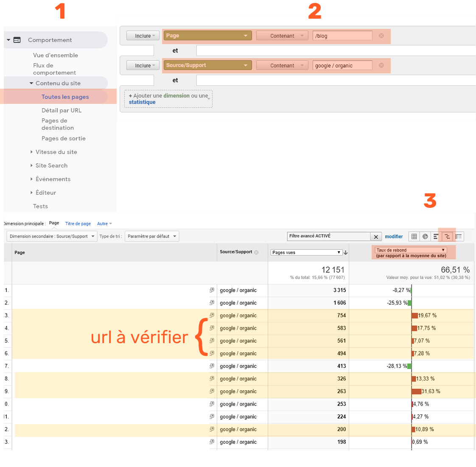Open page link icon for 198 views row
This screenshot has height=467, width=476.
point(212,442)
